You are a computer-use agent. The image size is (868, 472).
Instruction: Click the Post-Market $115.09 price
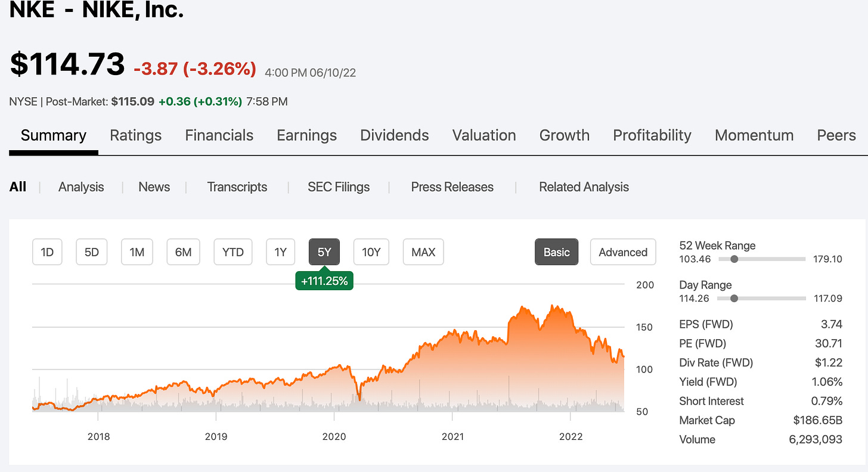[133, 102]
